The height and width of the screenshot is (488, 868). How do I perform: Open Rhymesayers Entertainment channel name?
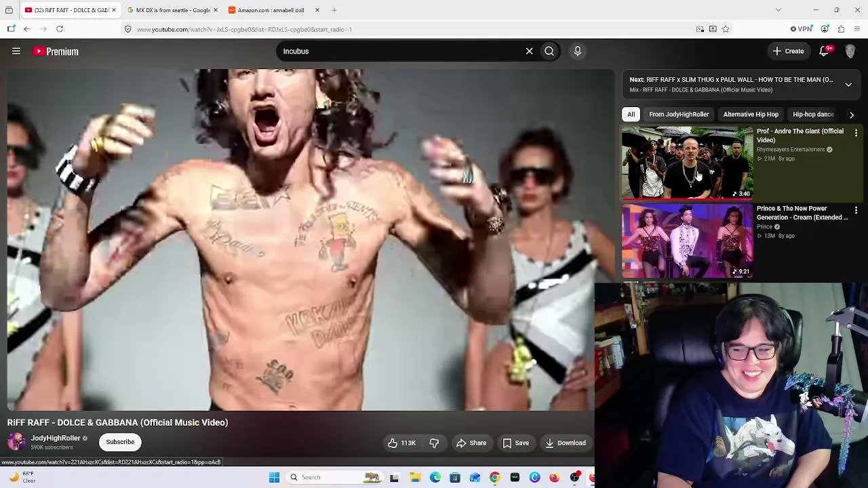791,149
